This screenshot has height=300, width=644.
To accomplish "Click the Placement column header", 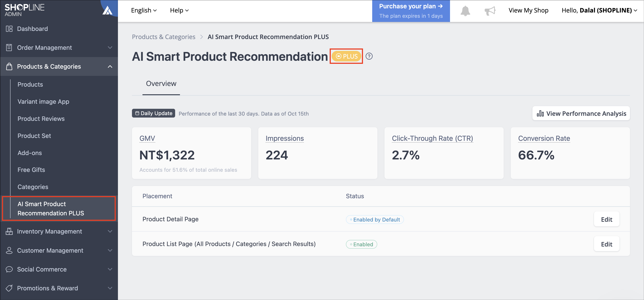I will pyautogui.click(x=157, y=196).
